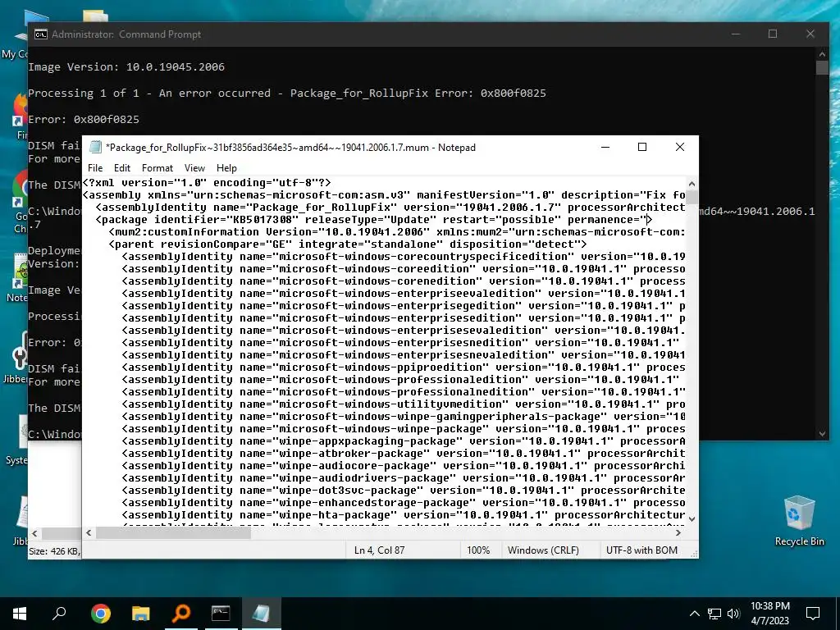Click the winpe-hta-package assembly line

[x=404, y=515]
